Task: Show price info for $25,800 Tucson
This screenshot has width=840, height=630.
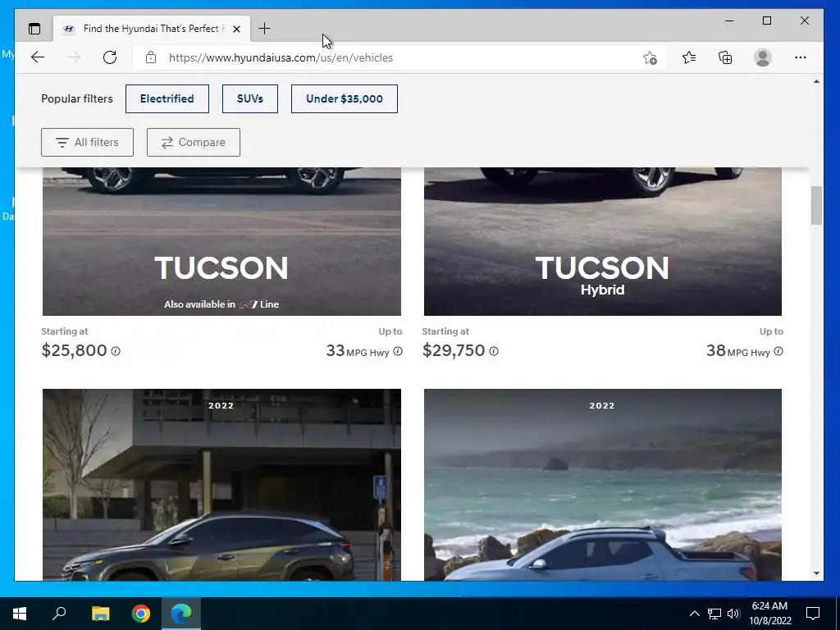Action: pyautogui.click(x=116, y=351)
